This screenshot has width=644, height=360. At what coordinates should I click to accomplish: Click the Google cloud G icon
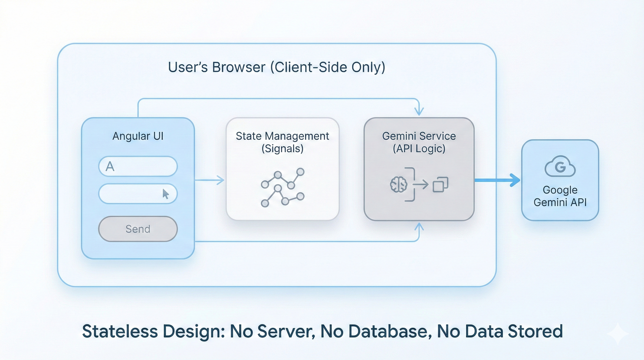coord(560,167)
